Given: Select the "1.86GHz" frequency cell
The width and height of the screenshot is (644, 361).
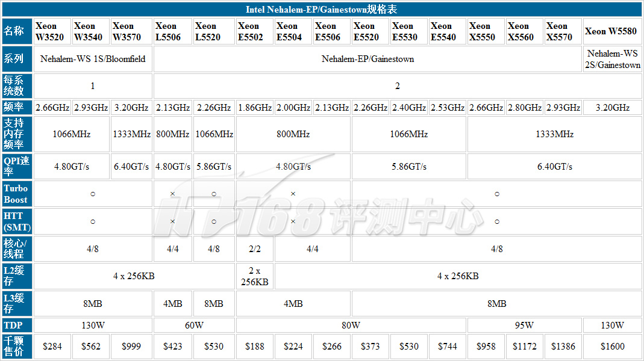Looking at the screenshot, I should tap(255, 108).
